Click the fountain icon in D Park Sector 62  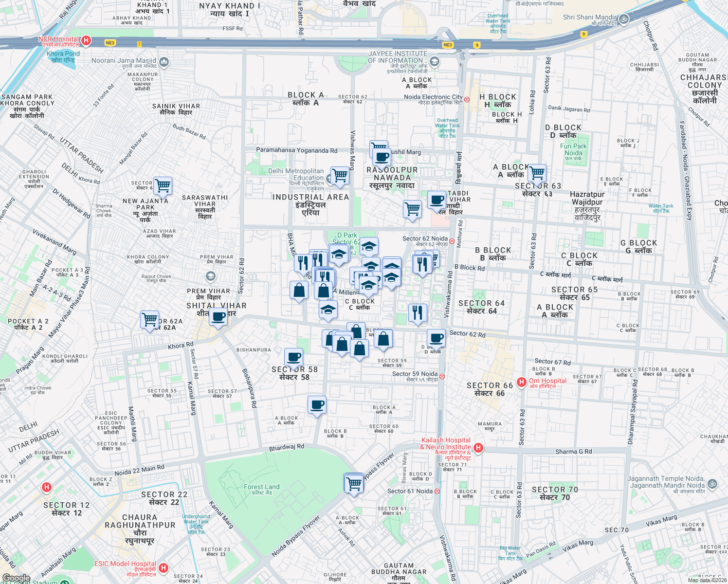coord(336,238)
